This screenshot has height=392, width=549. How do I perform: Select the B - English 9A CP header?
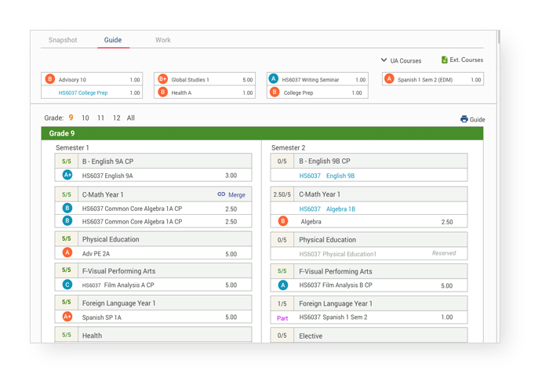153,161
